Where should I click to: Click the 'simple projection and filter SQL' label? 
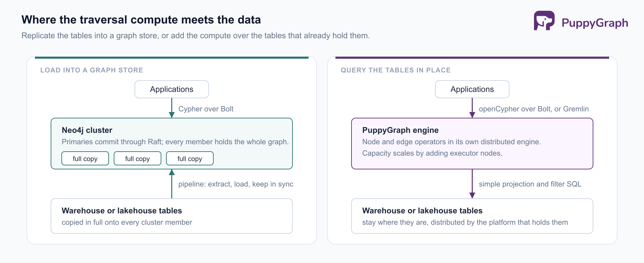530,184
